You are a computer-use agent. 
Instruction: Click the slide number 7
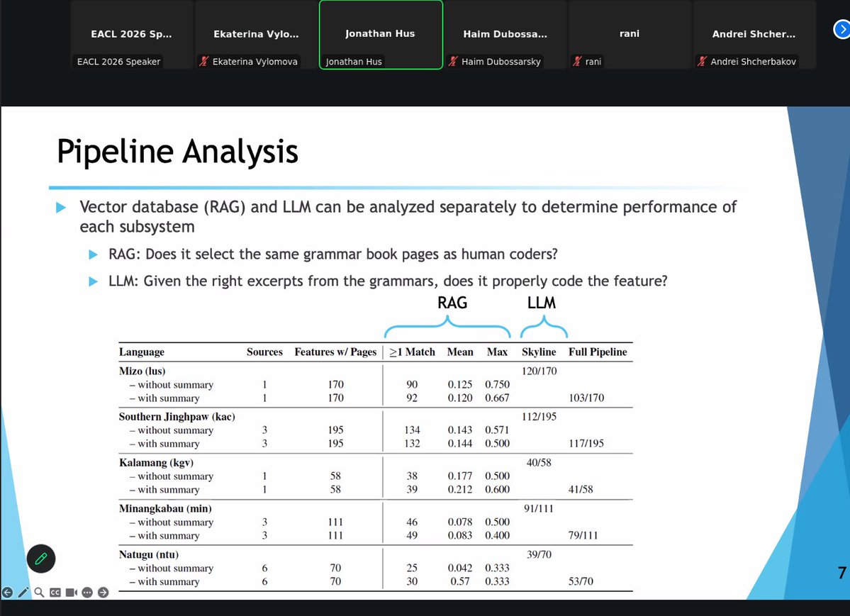click(x=842, y=573)
